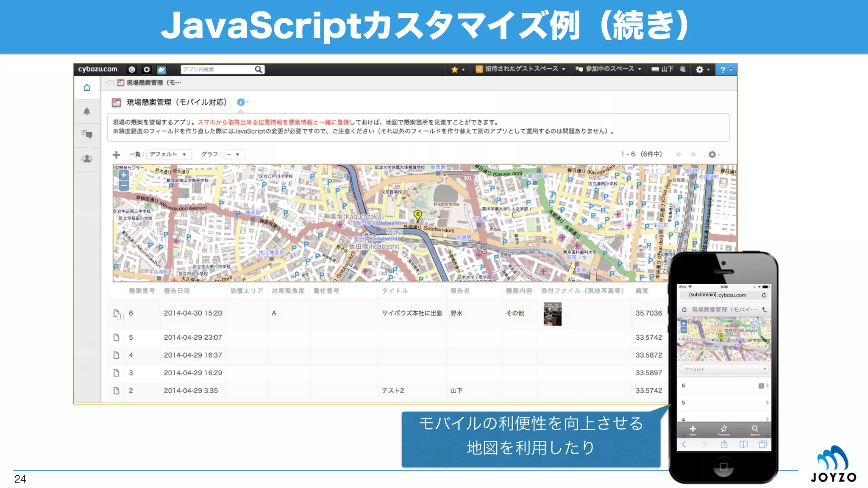Sort by 報告日時 column header
The height and width of the screenshot is (488, 868).
pyautogui.click(x=177, y=291)
